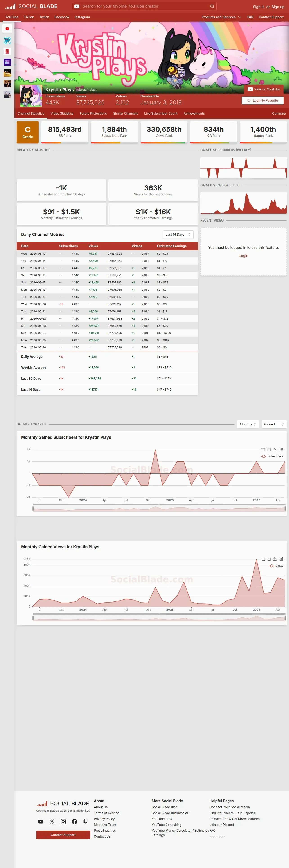Click the '$12 - $200' estimated earnings cell

coord(164,333)
